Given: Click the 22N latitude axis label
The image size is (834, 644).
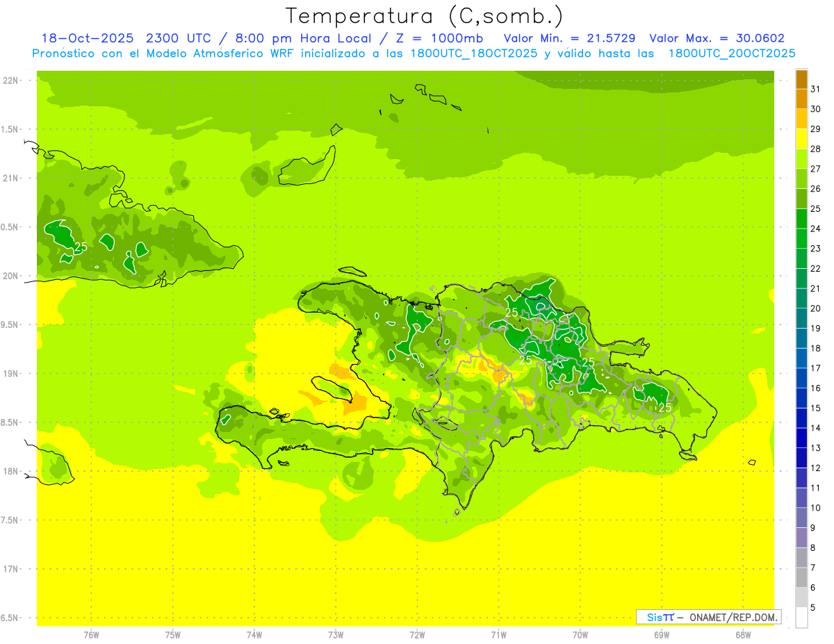Looking at the screenshot, I should pos(10,81).
